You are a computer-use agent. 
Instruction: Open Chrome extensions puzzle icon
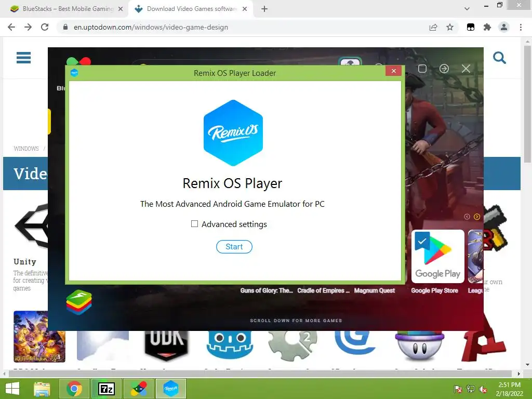pyautogui.click(x=487, y=27)
